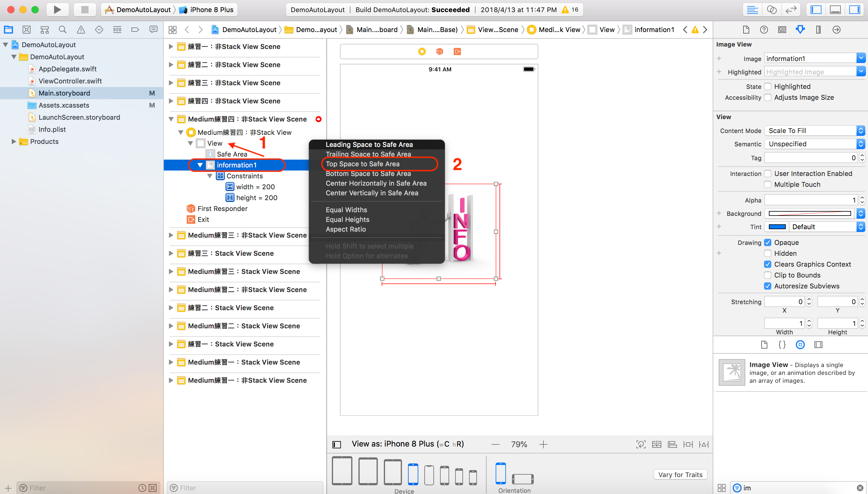Expand 練習一：非Stack View Scene

coord(171,47)
